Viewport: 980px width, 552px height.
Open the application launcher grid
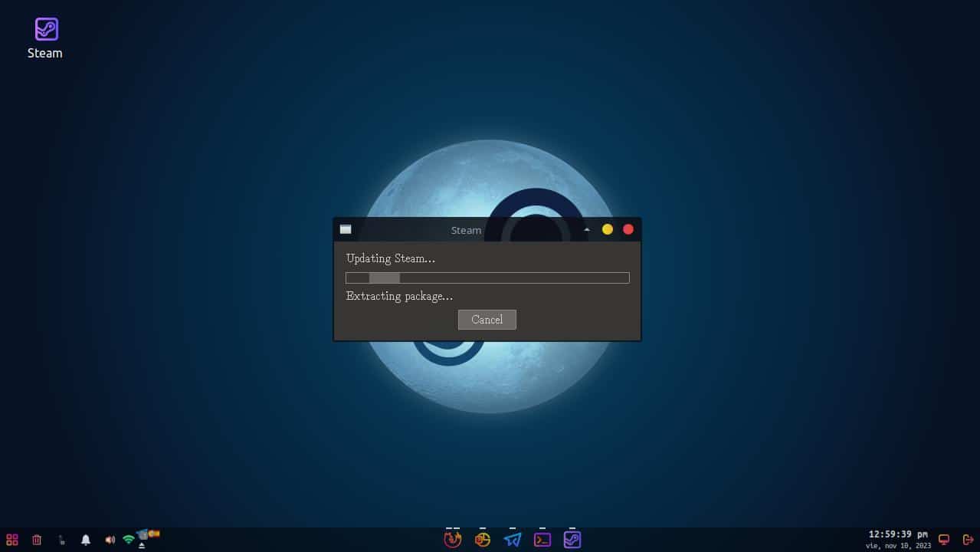(12, 540)
